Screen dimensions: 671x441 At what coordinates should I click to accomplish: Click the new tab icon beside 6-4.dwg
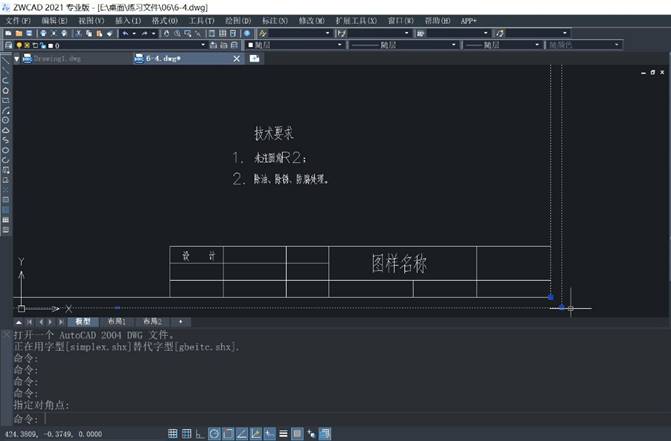(x=255, y=59)
